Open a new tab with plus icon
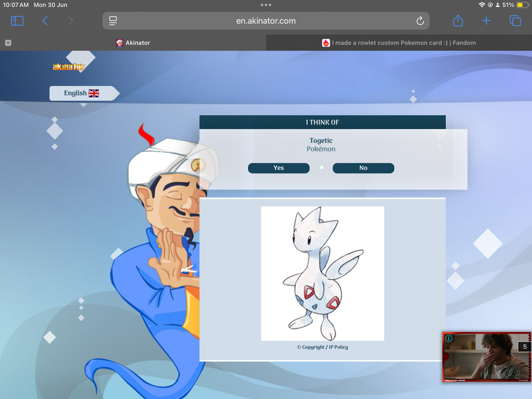The image size is (532, 399). (486, 21)
